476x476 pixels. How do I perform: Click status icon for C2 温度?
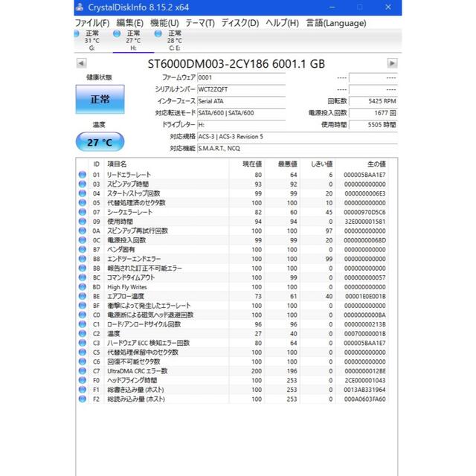tap(83, 333)
